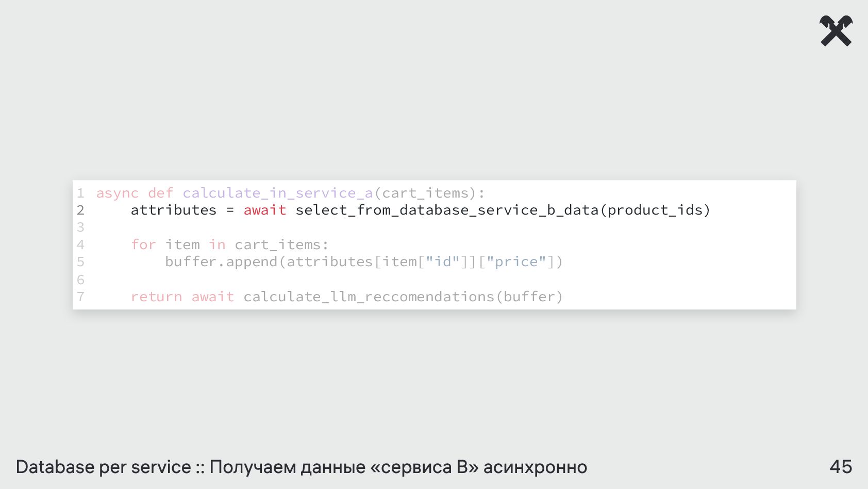Click the cart_items parameter on line 1

click(425, 193)
